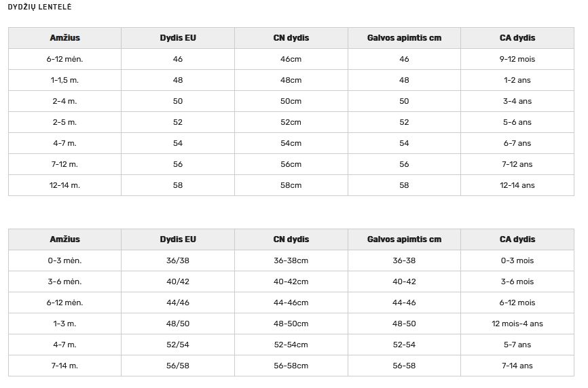Click the 2-4 m. age row label
The width and height of the screenshot is (588, 388).
coord(65,101)
